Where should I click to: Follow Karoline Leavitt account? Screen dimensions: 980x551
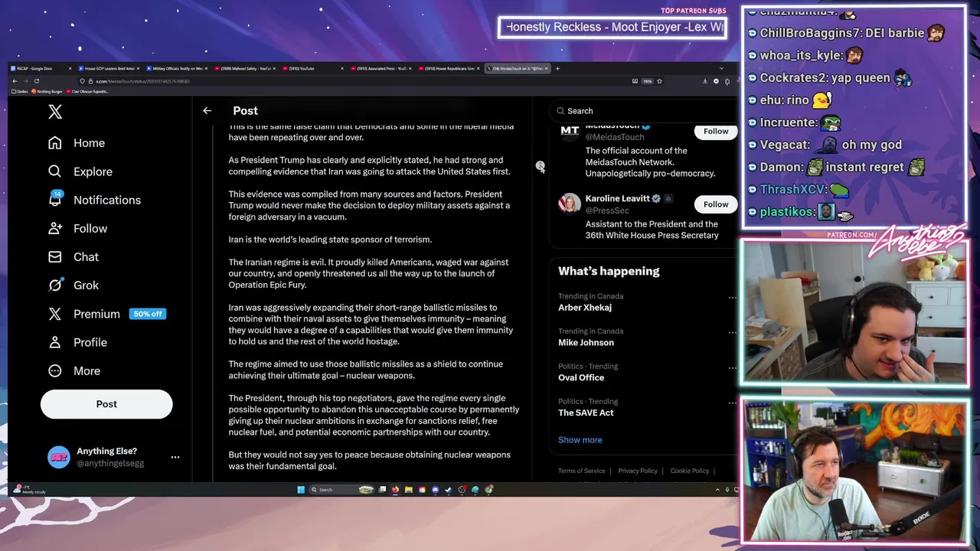716,204
